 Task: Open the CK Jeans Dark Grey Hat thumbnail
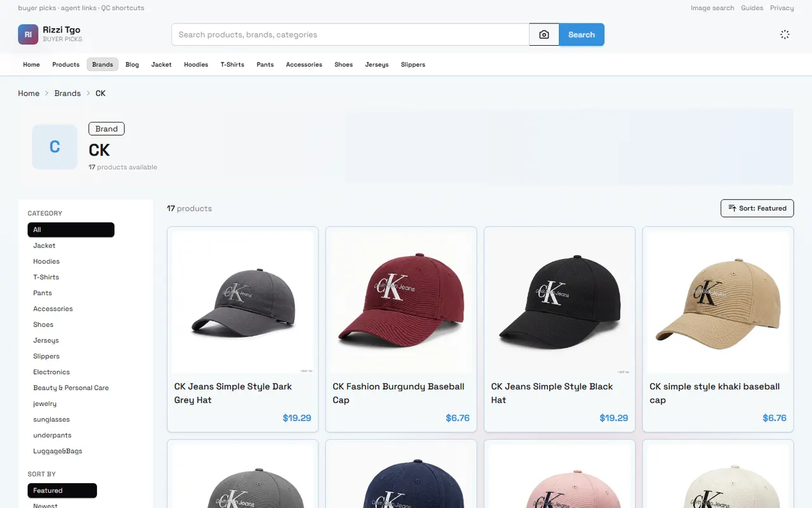click(242, 302)
